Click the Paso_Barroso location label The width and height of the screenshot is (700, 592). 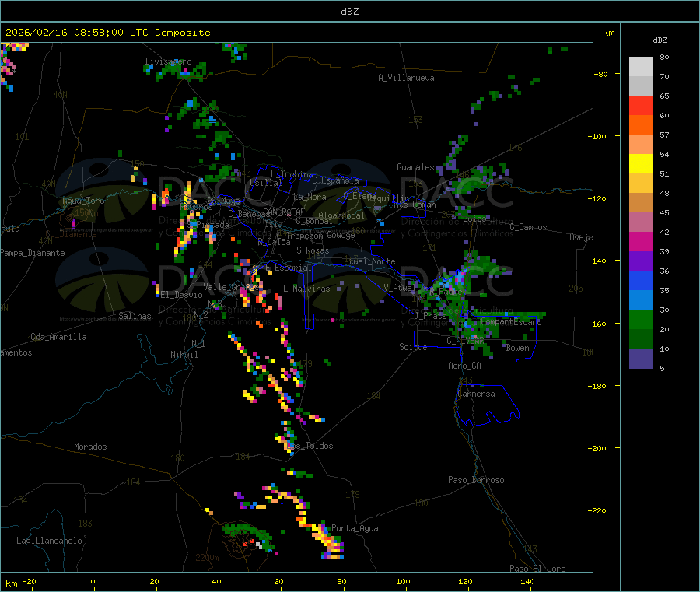point(476,480)
